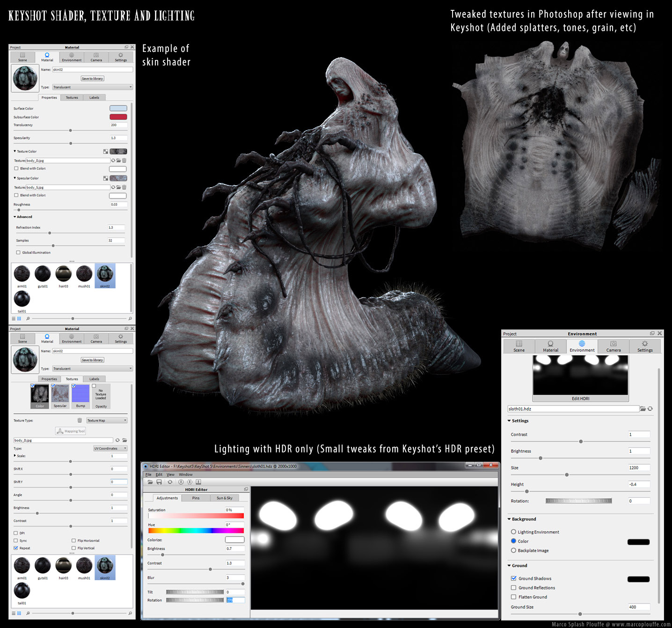Open the UV Coordinates dropdown

110,448
